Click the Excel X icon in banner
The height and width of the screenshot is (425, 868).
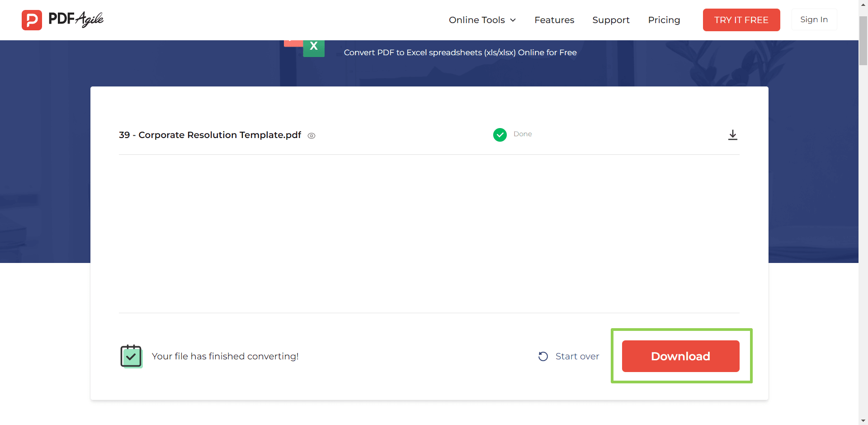[314, 48]
